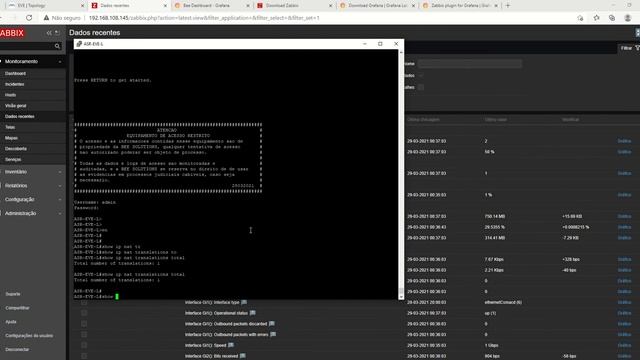Image resolution: width=640 pixels, height=360 pixels.
Task: Tick checkbox for Outbound packets with errors row
Action: [x=84, y=335]
